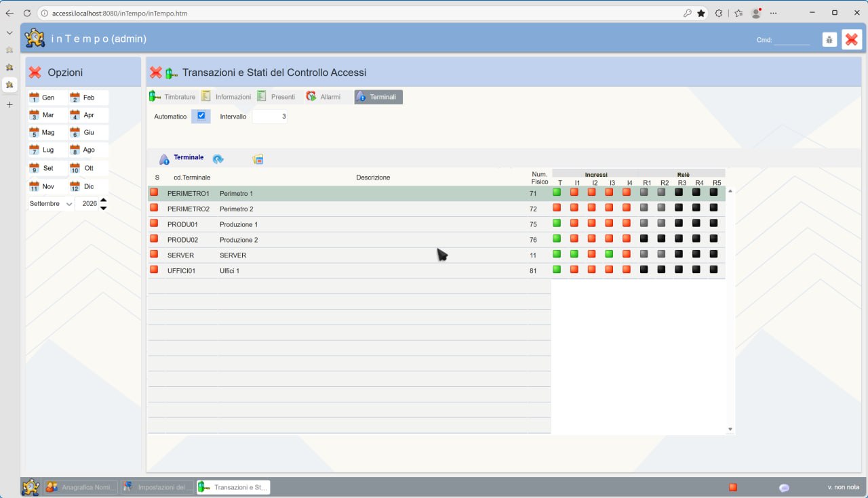Open the Settembre month dropdown

pos(51,204)
